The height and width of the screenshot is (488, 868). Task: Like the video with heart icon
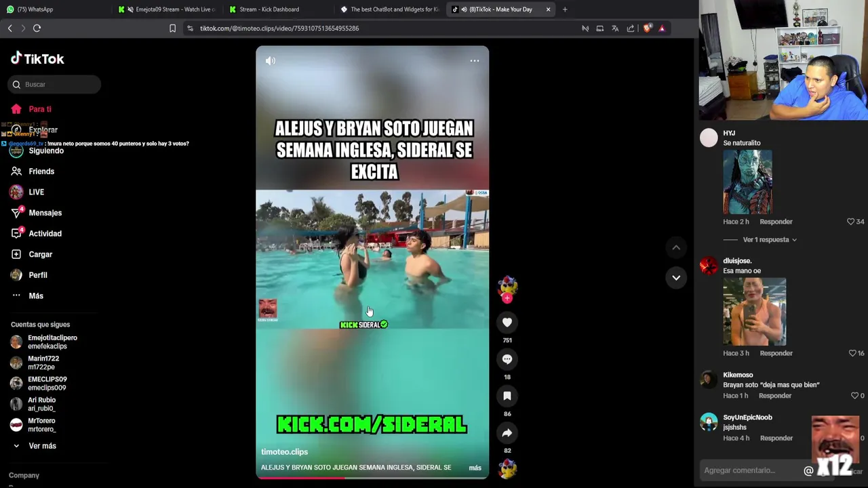507,323
